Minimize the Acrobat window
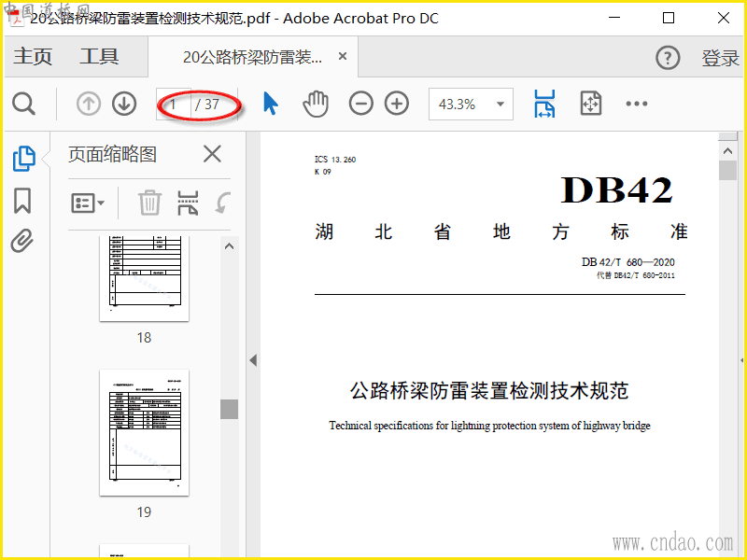This screenshot has width=747, height=560. tap(614, 18)
